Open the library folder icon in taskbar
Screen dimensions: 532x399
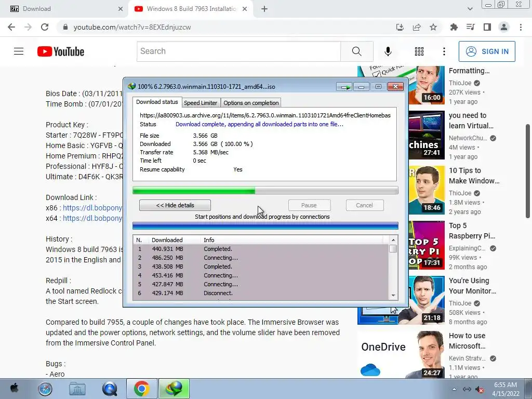click(77, 389)
